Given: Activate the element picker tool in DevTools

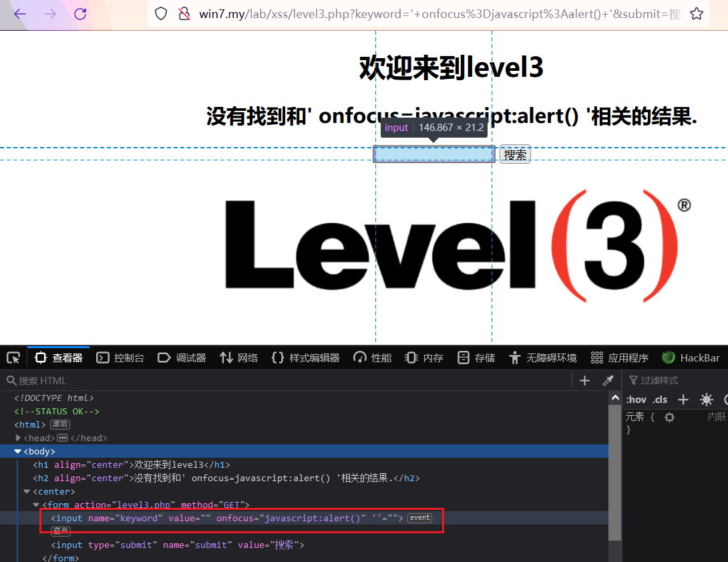Looking at the screenshot, I should click(13, 358).
